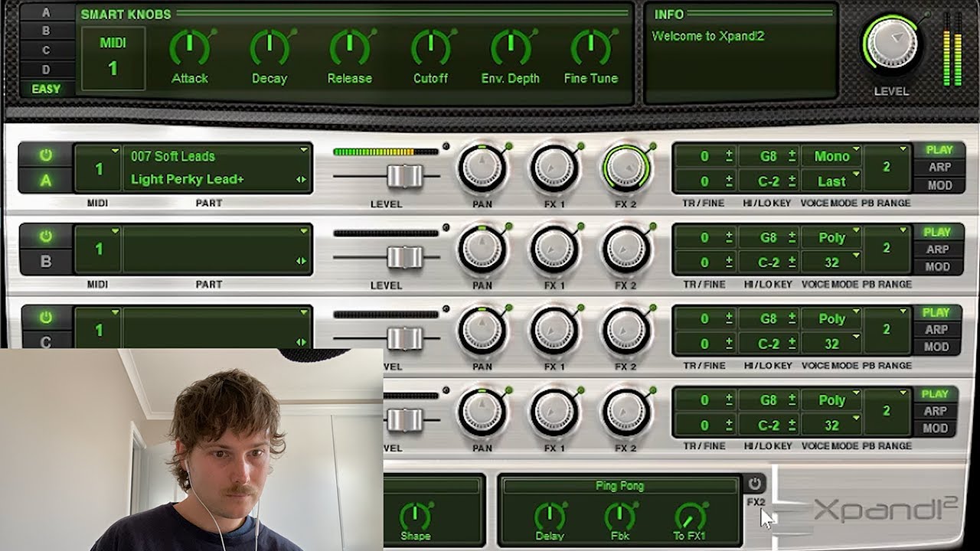Click the Shape knob
The width and height of the screenshot is (980, 551).
[x=415, y=515]
